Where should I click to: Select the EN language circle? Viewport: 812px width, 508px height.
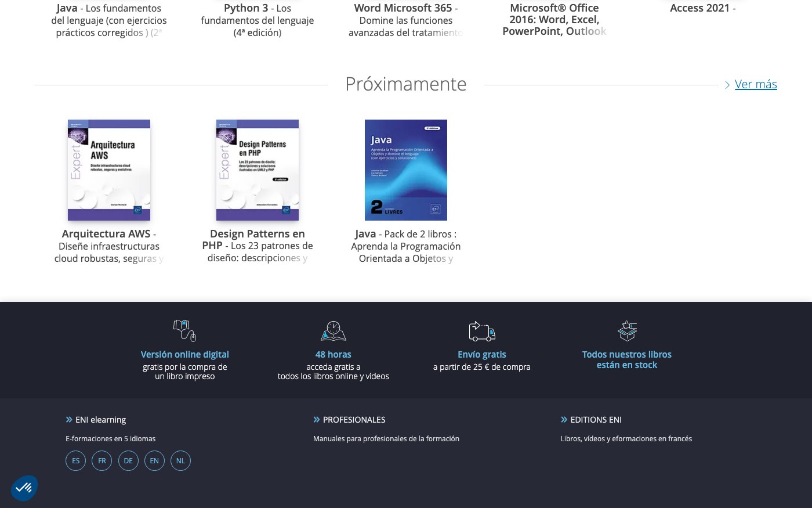[x=154, y=461]
